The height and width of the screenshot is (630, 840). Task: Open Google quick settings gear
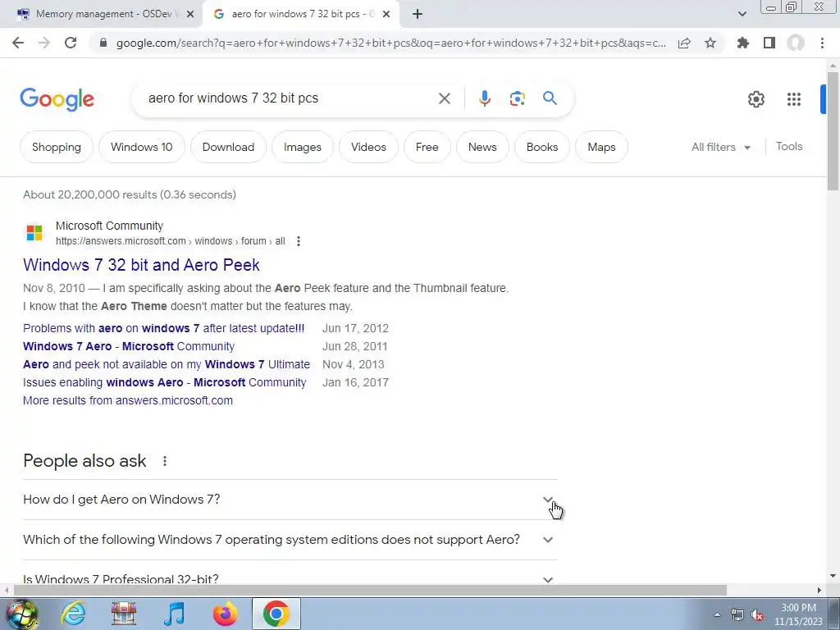[756, 99]
